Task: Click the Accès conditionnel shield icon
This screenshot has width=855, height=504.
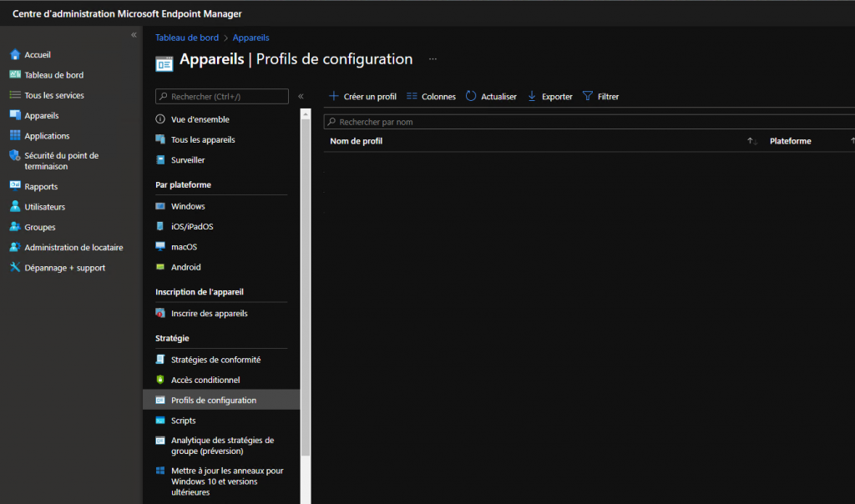Action: click(160, 380)
